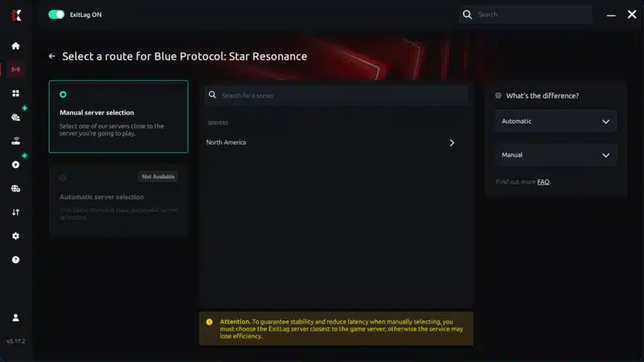
Task: Minimize the ExitLag window
Action: [611, 15]
